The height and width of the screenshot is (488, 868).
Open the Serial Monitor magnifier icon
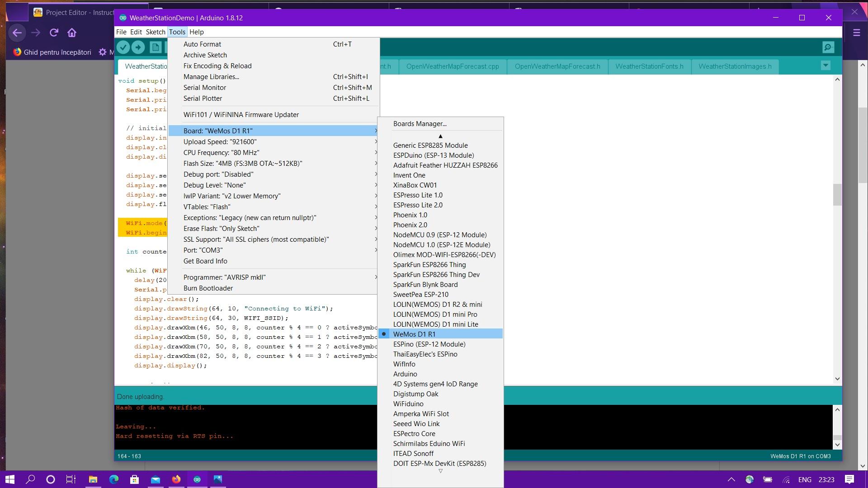coord(828,47)
